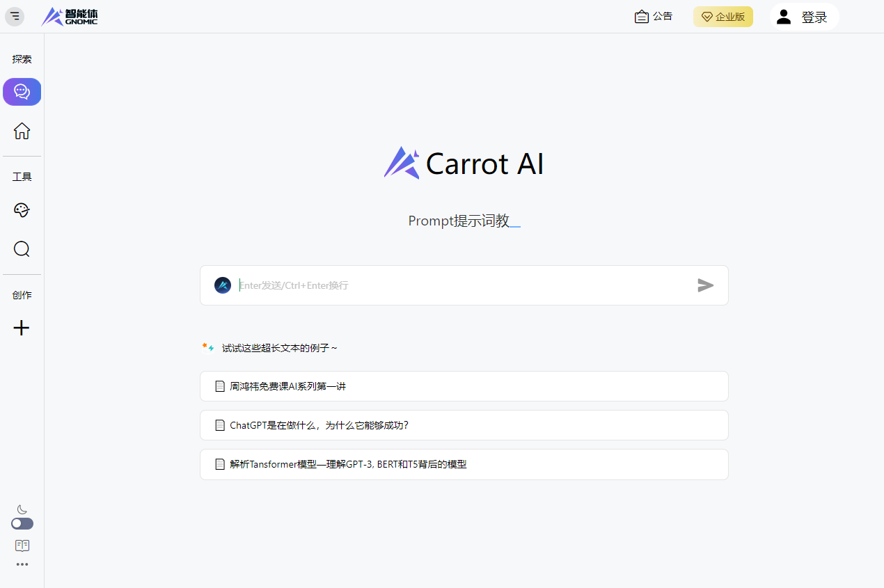The height and width of the screenshot is (588, 884).
Task: Open the magnifier search tool icon
Action: pos(22,249)
